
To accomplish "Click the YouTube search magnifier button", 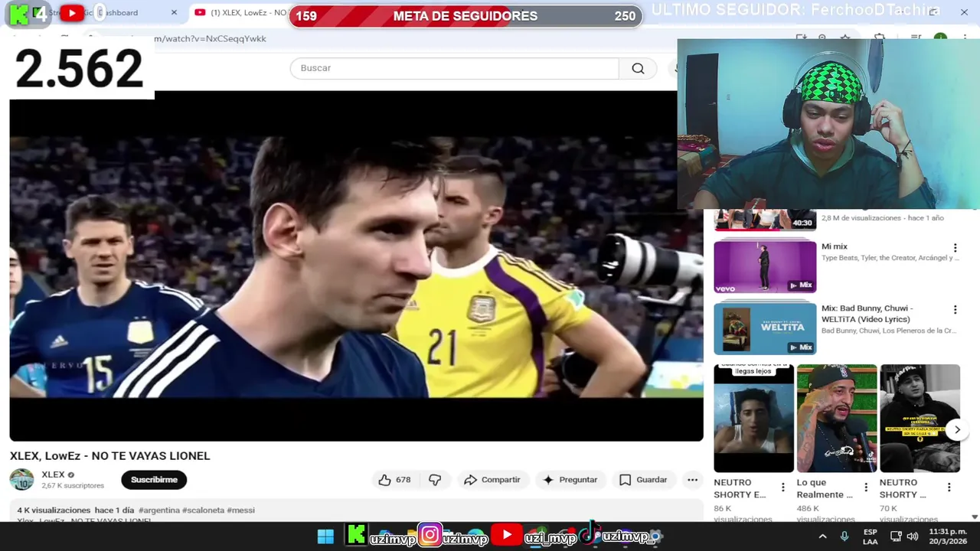I will (638, 68).
